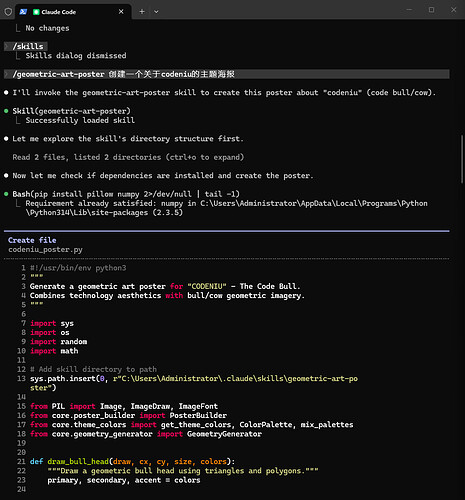Image resolution: width=465 pixels, height=500 pixels.
Task: Click the Create file heading
Action: pyautogui.click(x=32, y=240)
